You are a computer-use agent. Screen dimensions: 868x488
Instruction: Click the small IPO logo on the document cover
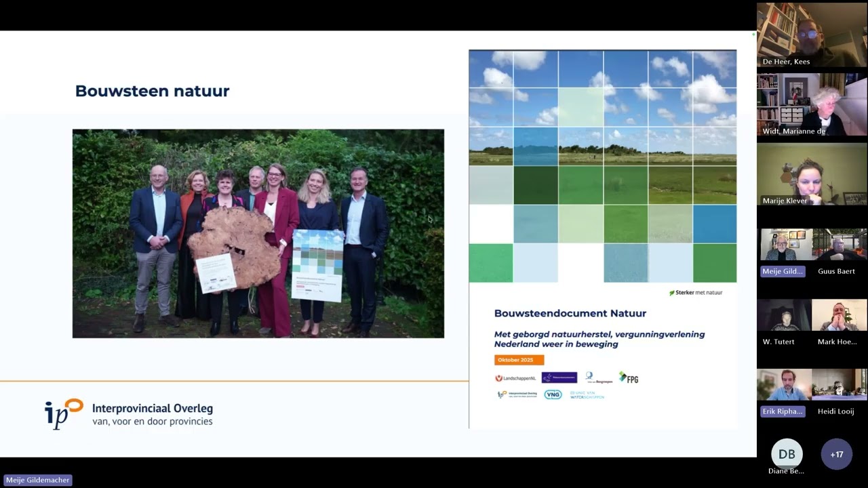(x=517, y=394)
